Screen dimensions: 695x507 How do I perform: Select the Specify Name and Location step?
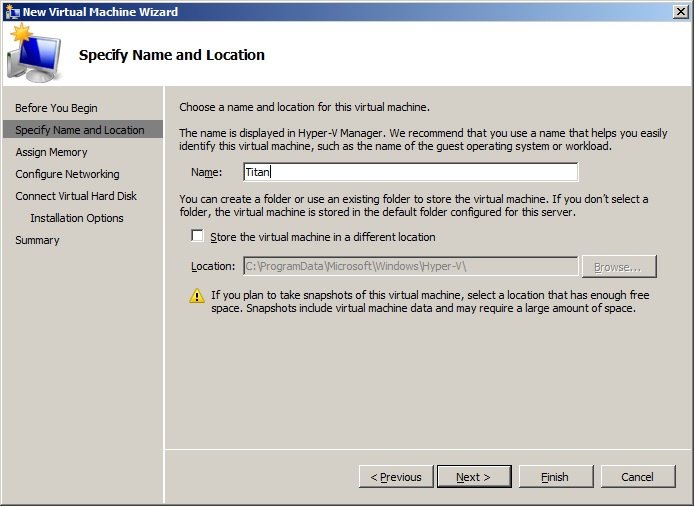click(x=83, y=129)
